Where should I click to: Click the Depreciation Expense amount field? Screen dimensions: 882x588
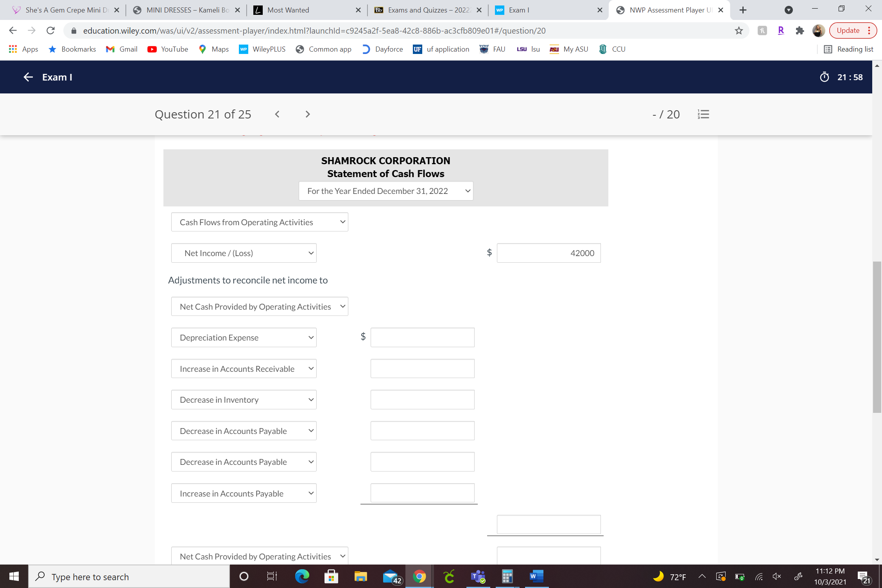coord(422,337)
